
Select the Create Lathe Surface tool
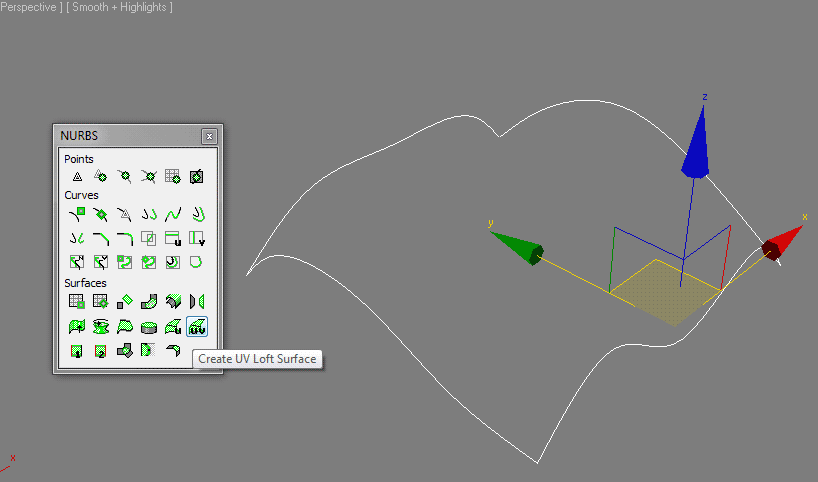(x=101, y=327)
